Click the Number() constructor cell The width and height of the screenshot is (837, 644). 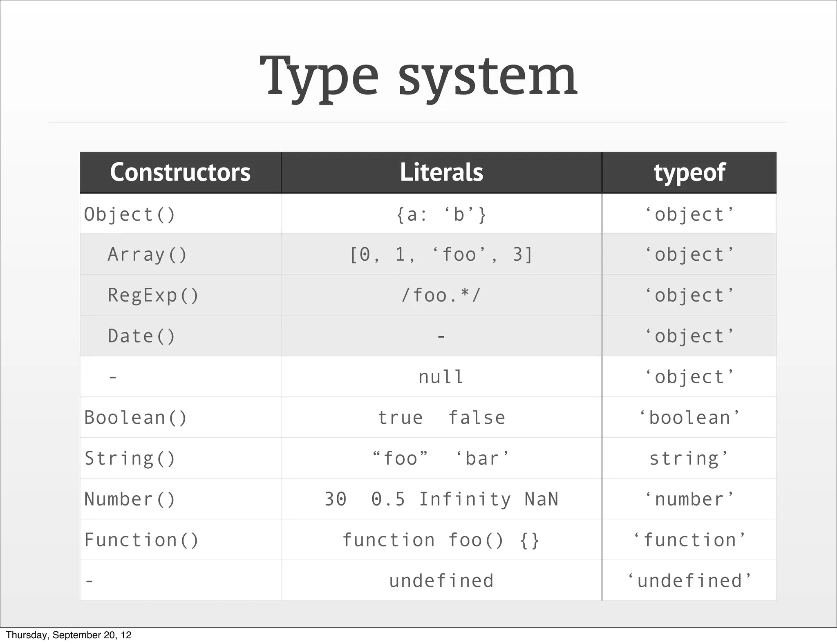tap(181, 499)
